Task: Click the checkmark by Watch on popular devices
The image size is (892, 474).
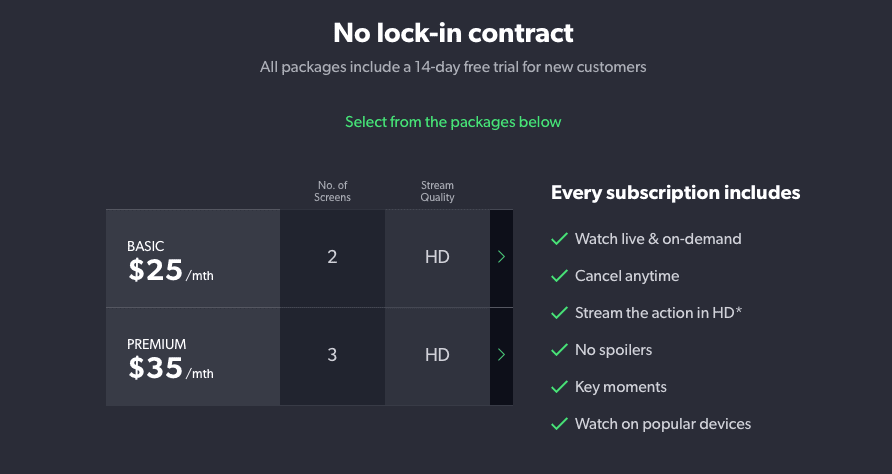Action: pos(560,423)
